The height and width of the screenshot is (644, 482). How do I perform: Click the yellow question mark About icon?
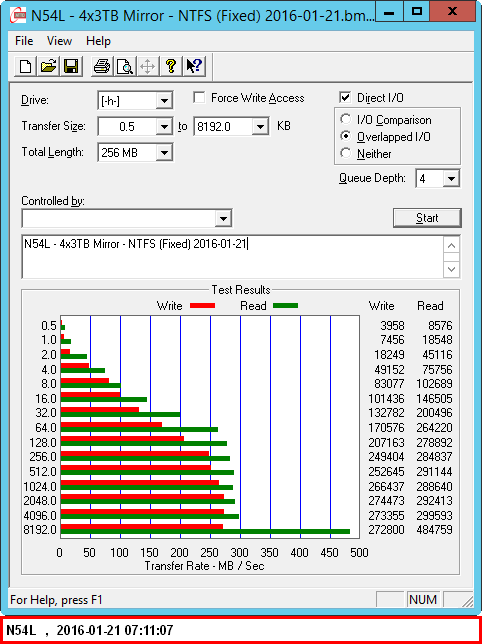point(171,66)
